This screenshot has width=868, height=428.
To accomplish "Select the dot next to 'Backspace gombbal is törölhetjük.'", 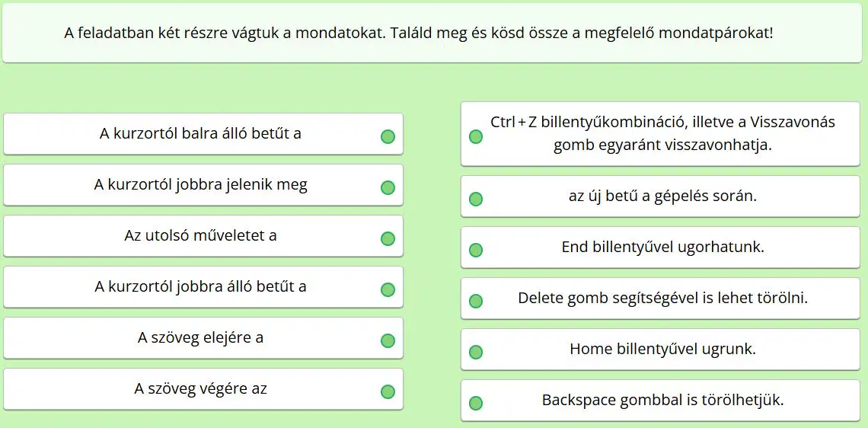I will [x=476, y=403].
